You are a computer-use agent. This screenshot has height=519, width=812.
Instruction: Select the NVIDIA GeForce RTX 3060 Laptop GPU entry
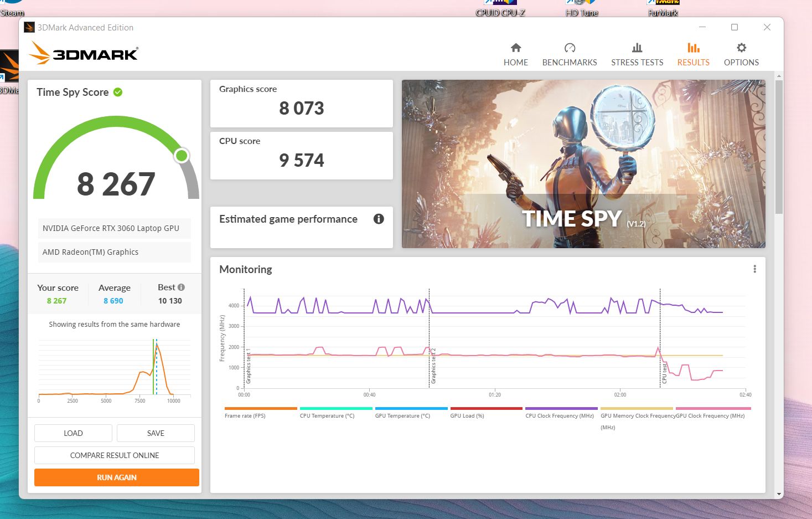(115, 228)
